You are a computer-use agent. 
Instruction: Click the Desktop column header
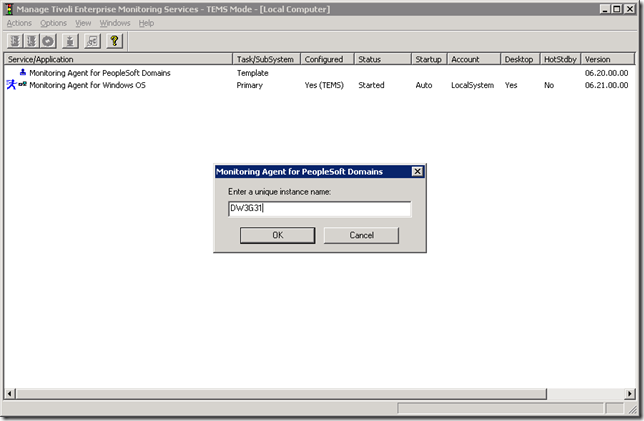tap(520, 59)
